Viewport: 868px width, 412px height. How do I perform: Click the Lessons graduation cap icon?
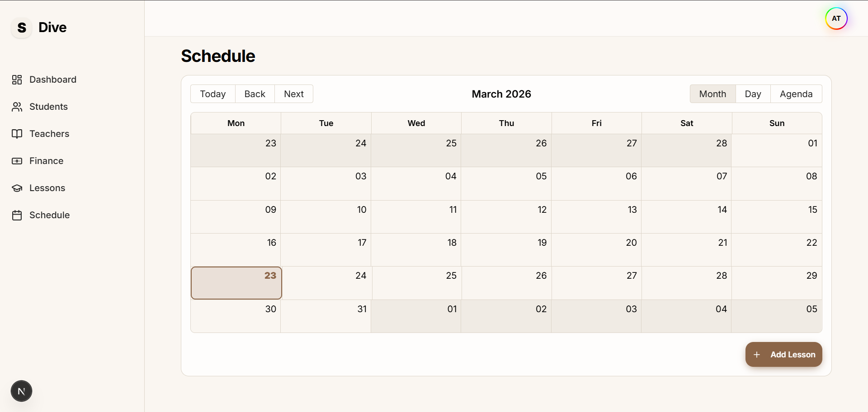click(17, 188)
